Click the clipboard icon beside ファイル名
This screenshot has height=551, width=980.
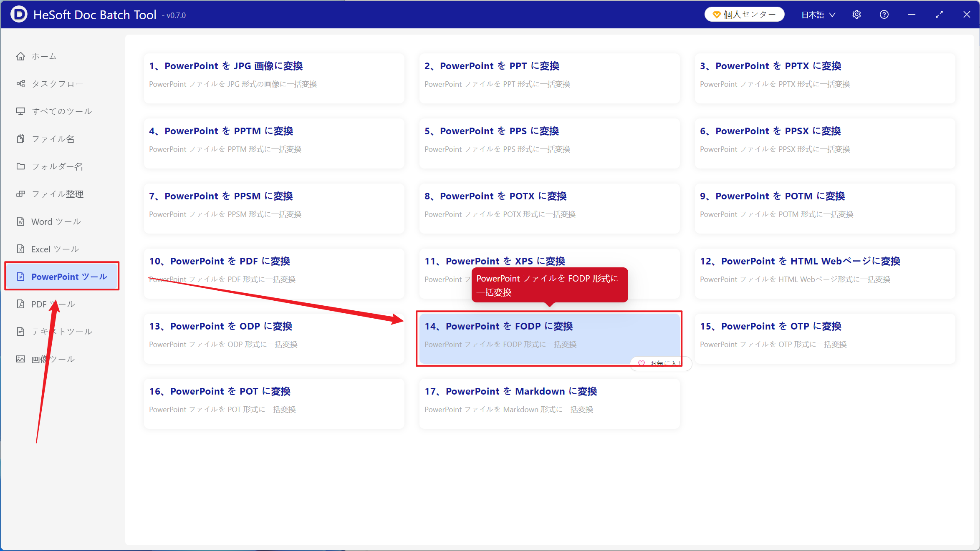(x=20, y=139)
